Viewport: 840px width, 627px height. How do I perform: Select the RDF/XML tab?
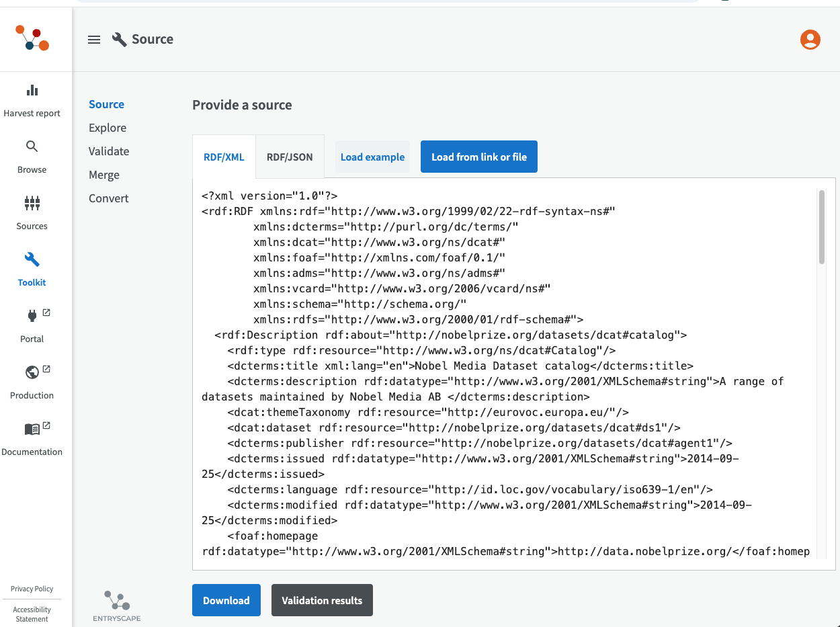pos(224,157)
